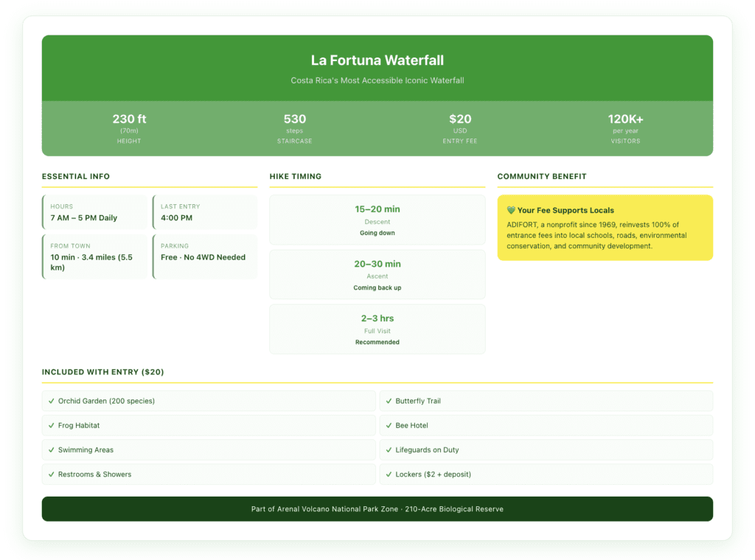Click the Bee Hotel checkmark icon
This screenshot has height=560, width=755.
click(x=389, y=425)
